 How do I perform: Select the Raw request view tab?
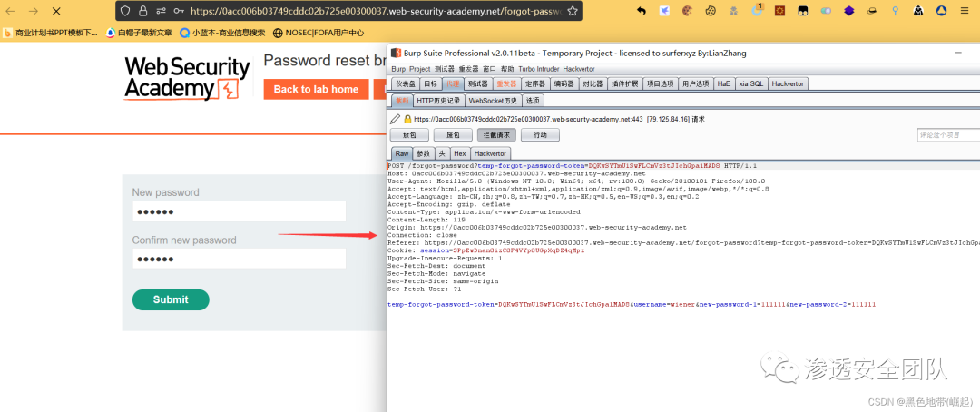click(401, 153)
